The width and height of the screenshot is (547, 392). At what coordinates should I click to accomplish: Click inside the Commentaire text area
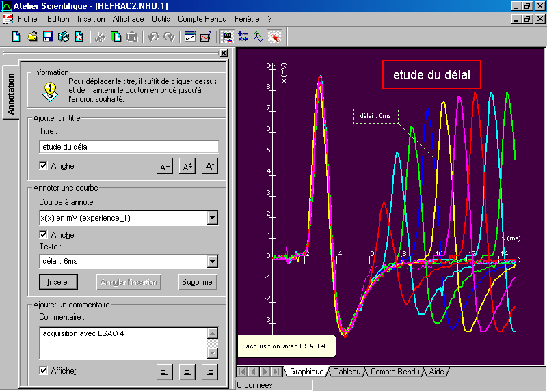pyautogui.click(x=124, y=343)
